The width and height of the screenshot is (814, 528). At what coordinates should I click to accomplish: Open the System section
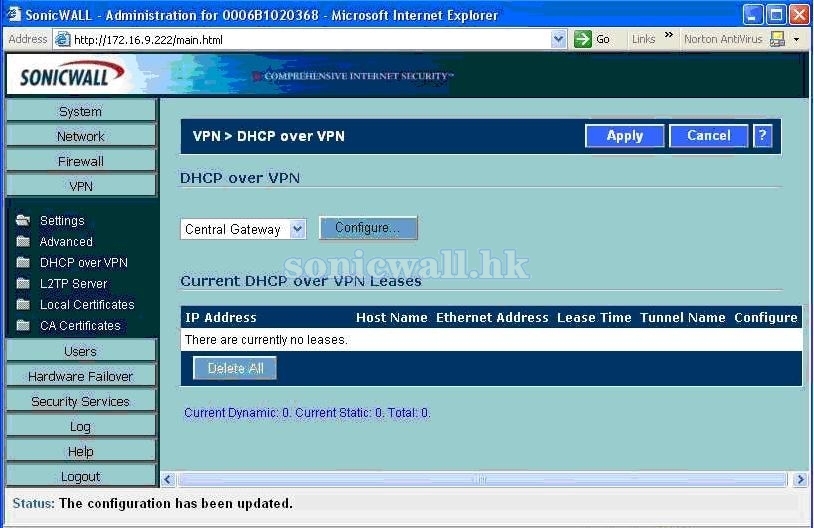coord(80,111)
